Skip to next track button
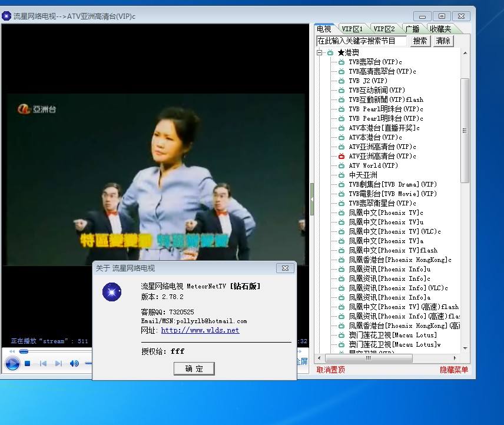504x425 pixels. [x=58, y=364]
